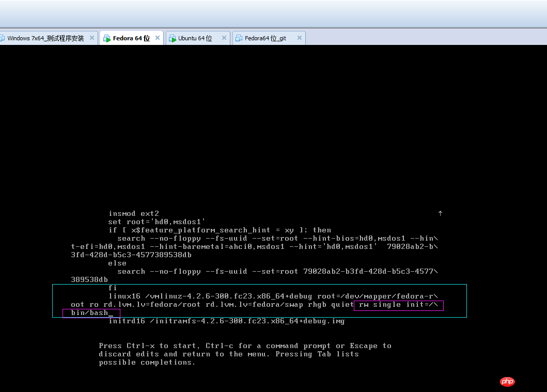The width and height of the screenshot is (547, 392).
Task: Click the 'fi' line in the GRUB editor
Action: [x=113, y=288]
